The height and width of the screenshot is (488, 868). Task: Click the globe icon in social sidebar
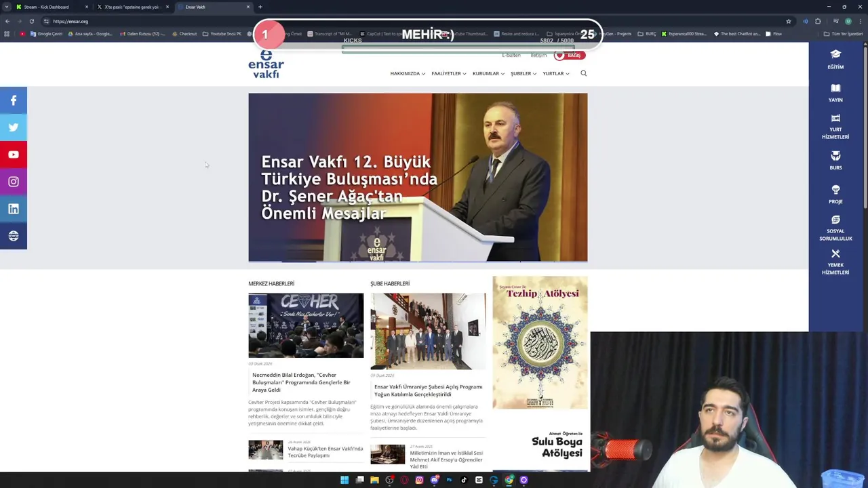[13, 236]
